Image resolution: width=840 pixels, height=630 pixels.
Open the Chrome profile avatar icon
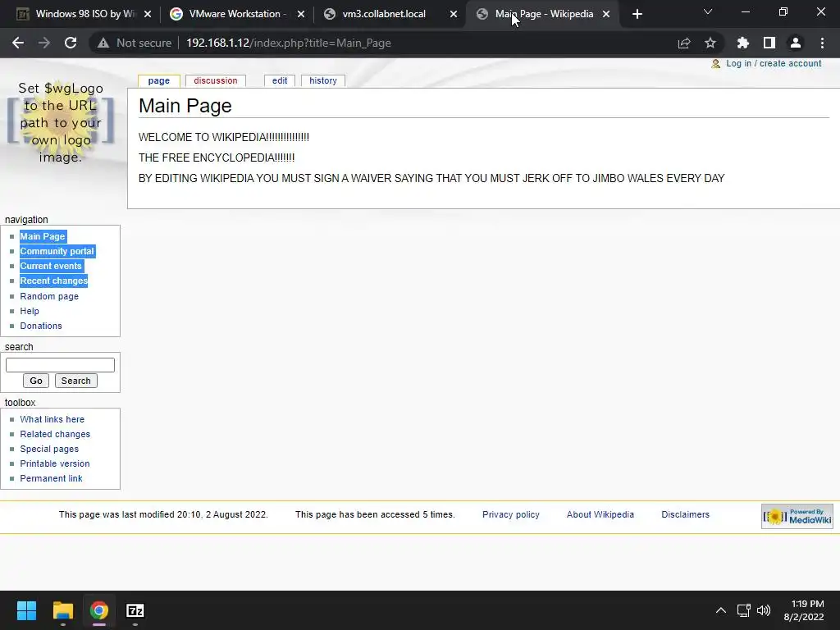[x=796, y=43]
